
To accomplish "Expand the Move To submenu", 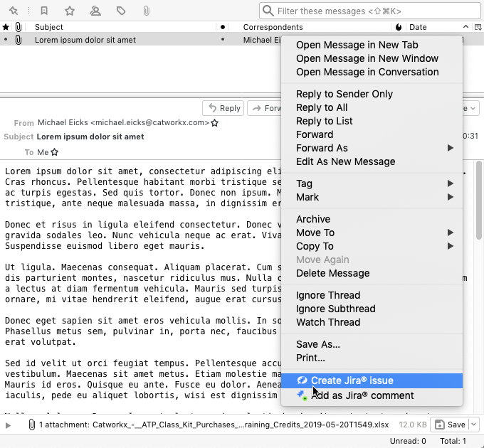I will pos(450,233).
